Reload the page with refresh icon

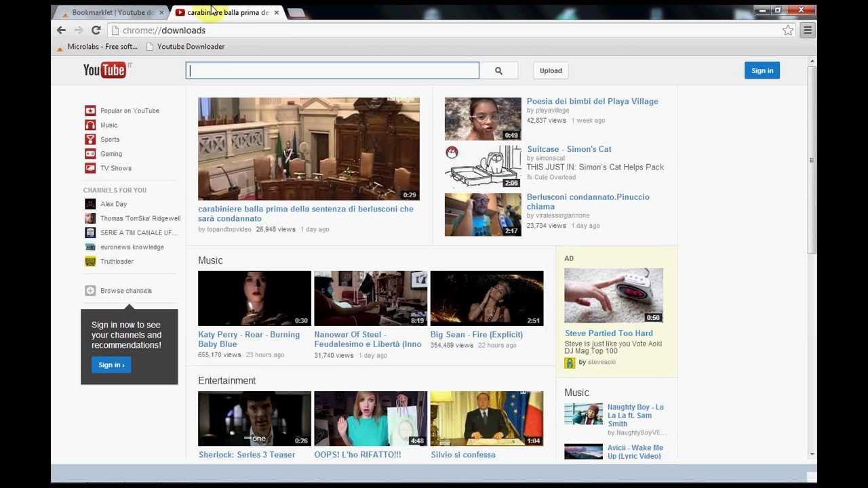pyautogui.click(x=96, y=30)
